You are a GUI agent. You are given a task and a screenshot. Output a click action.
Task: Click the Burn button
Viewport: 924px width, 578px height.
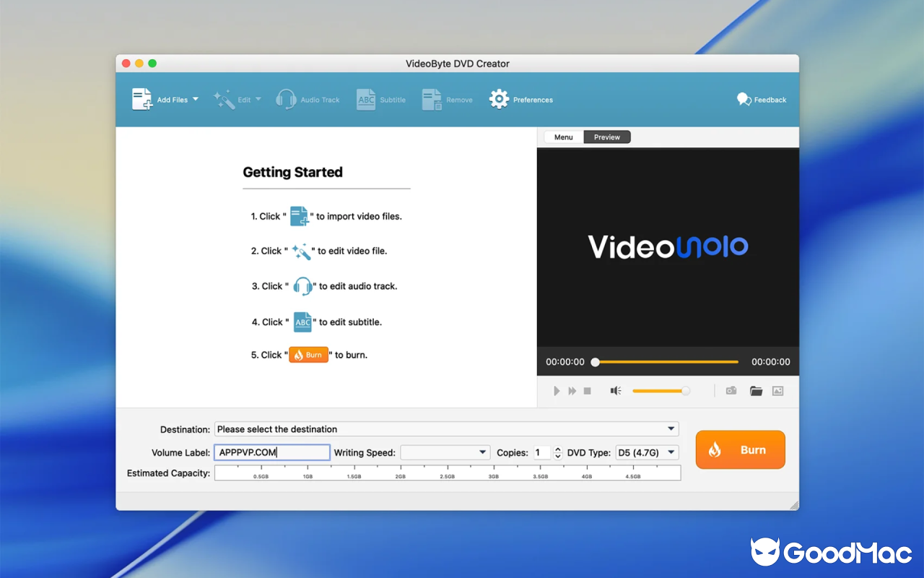click(x=740, y=449)
